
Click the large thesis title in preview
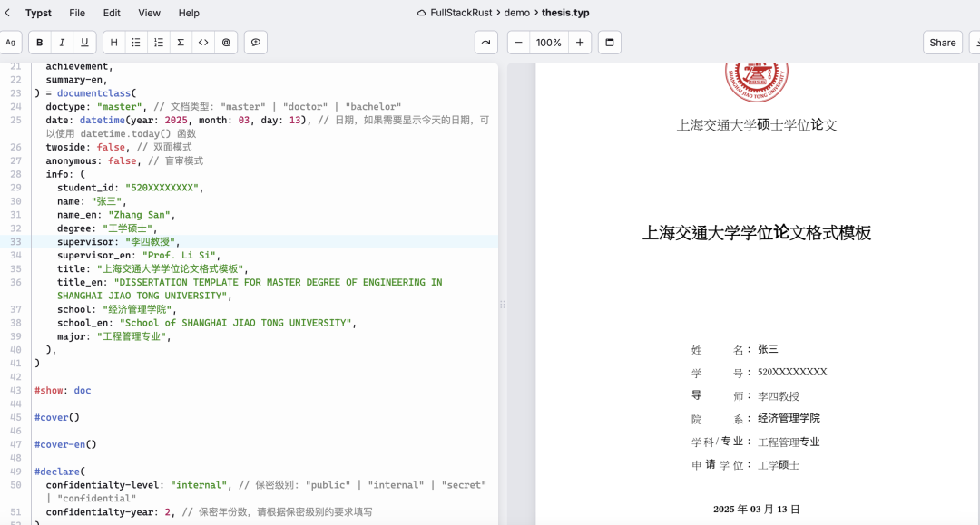click(x=756, y=233)
